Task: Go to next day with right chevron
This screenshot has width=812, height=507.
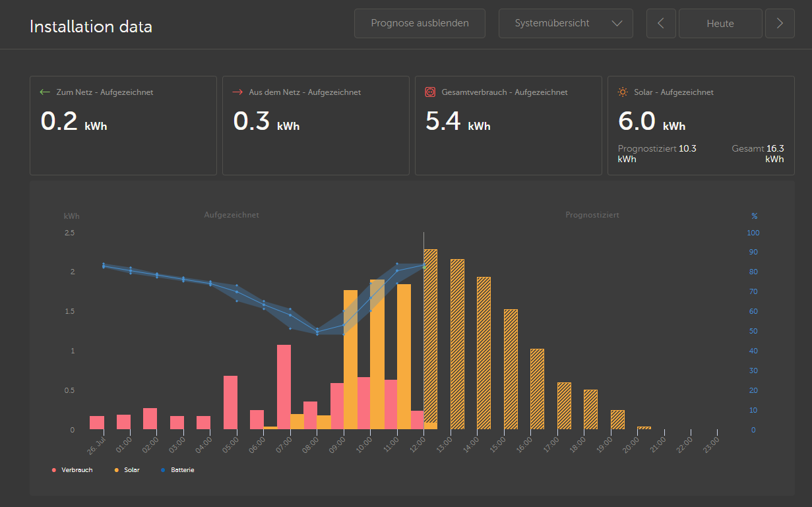Action: [x=780, y=23]
